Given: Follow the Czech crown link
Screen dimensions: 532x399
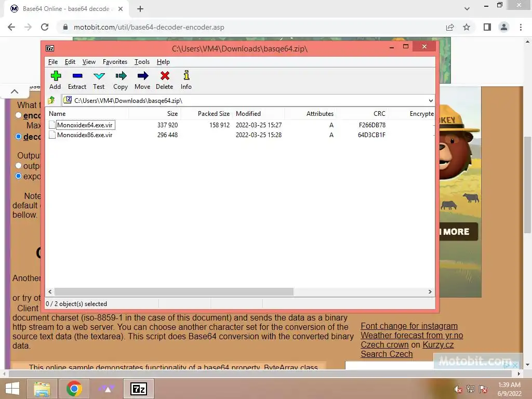Looking at the screenshot, I should (385, 345).
